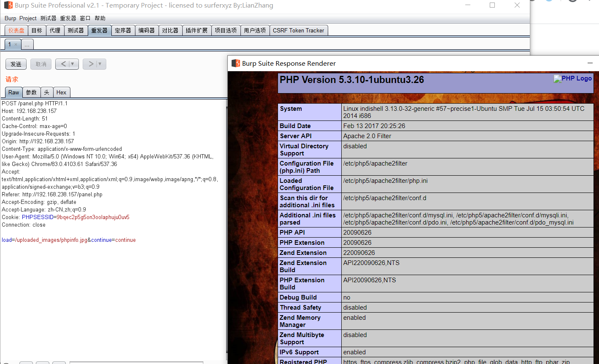Switch to the 目标 tab
Screen dimensions: 599x364
[x=37, y=30]
